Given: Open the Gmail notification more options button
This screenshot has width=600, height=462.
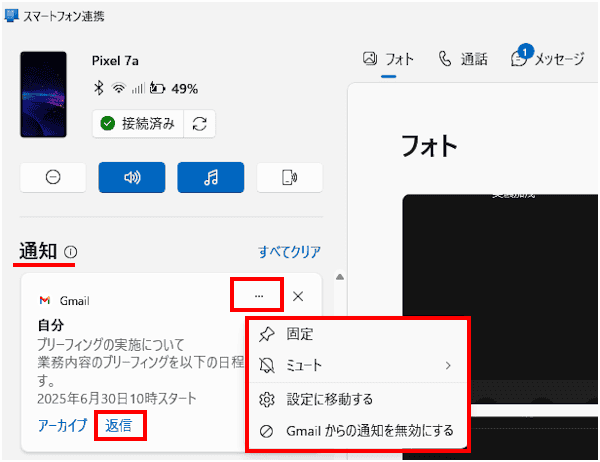Looking at the screenshot, I should [x=259, y=296].
